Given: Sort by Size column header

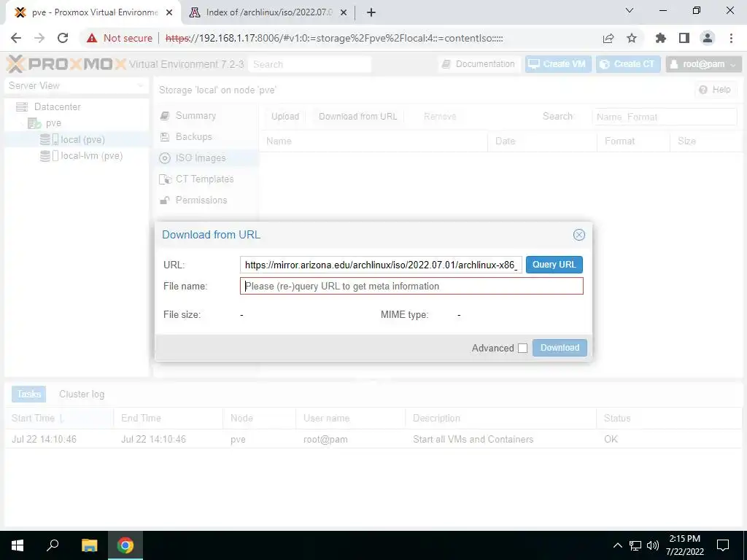Looking at the screenshot, I should click(706, 141).
